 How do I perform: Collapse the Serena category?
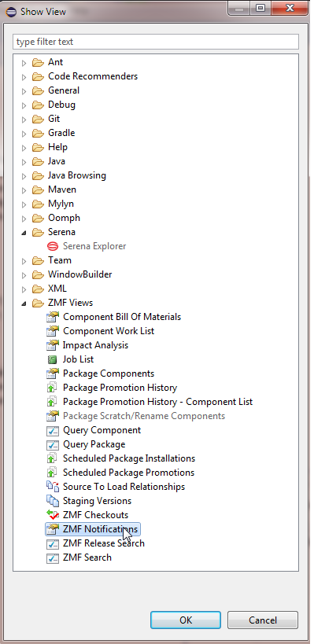coord(24,233)
